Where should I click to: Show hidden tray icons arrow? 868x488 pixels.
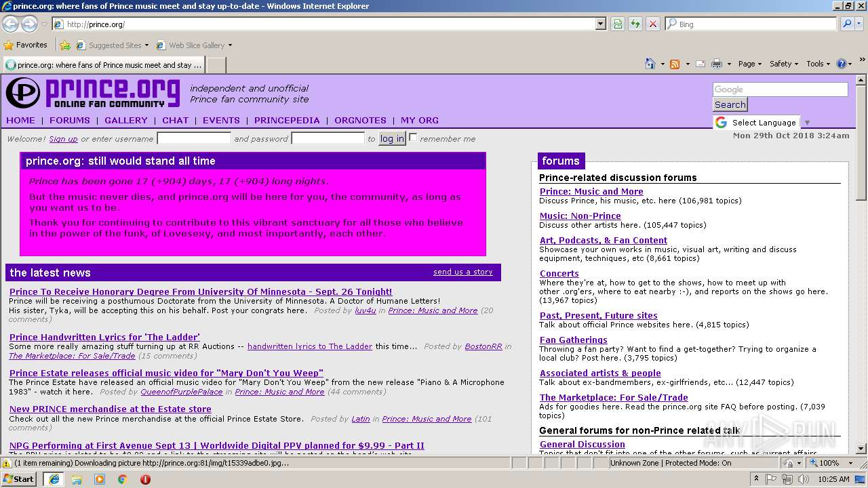point(758,479)
